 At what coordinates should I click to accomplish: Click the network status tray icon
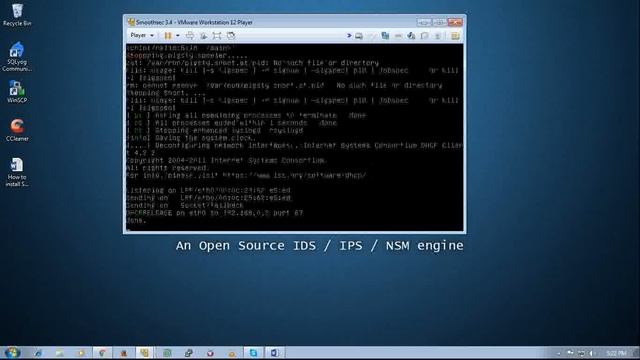point(581,353)
